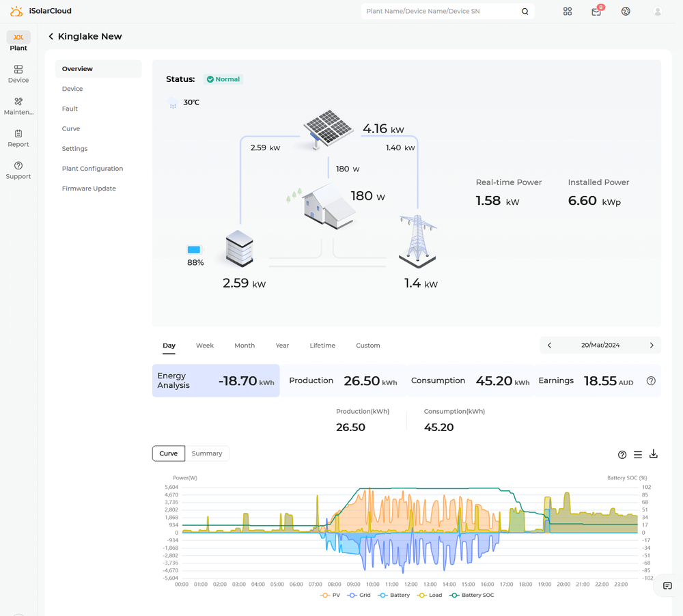683x616 pixels.
Task: Click the 88% battery charge text
Action: [x=195, y=263]
